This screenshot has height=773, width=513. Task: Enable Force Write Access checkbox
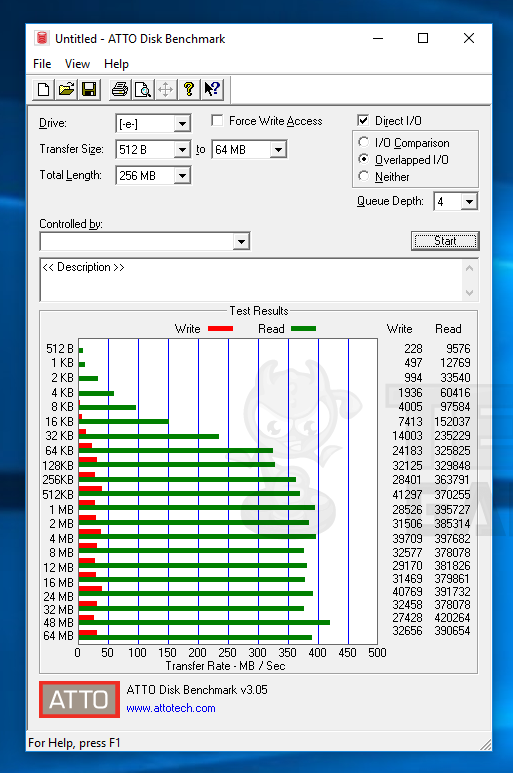coord(217,121)
